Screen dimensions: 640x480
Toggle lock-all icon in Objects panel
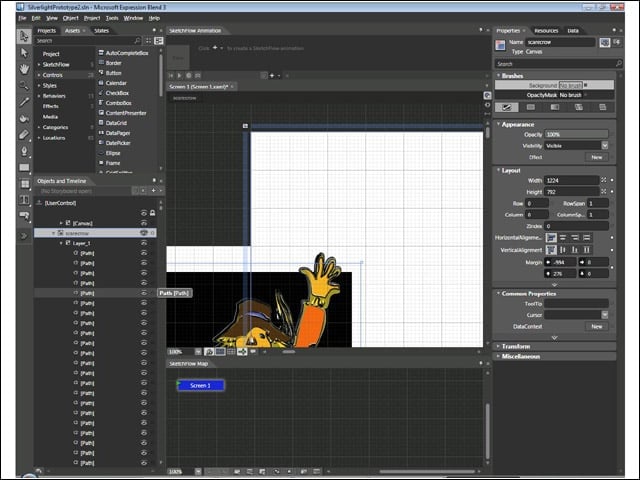click(x=152, y=213)
